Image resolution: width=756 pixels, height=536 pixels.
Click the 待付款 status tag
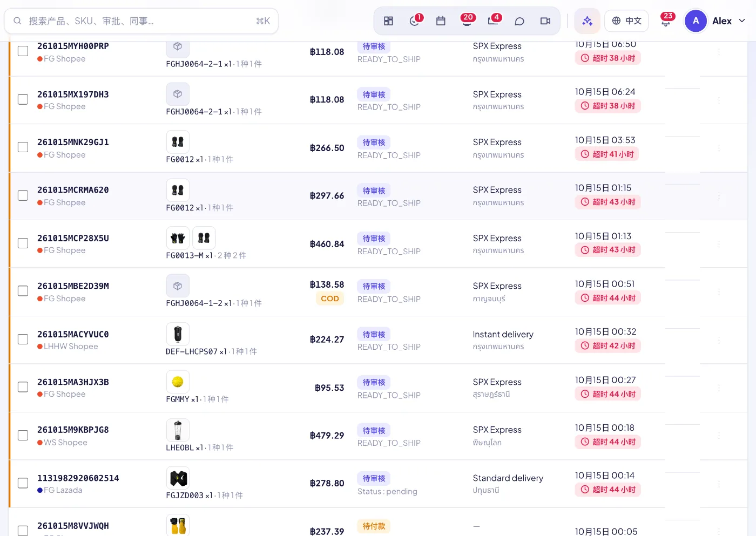click(x=374, y=526)
